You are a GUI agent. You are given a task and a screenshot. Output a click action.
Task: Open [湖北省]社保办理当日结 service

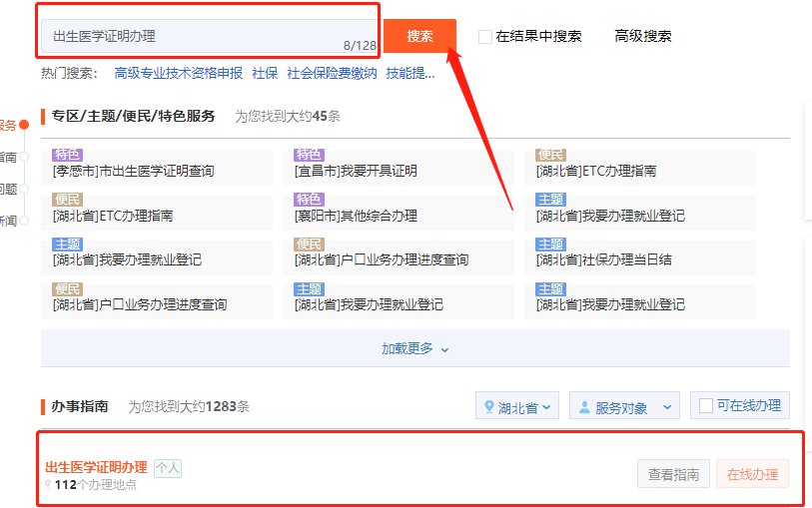coord(603,259)
